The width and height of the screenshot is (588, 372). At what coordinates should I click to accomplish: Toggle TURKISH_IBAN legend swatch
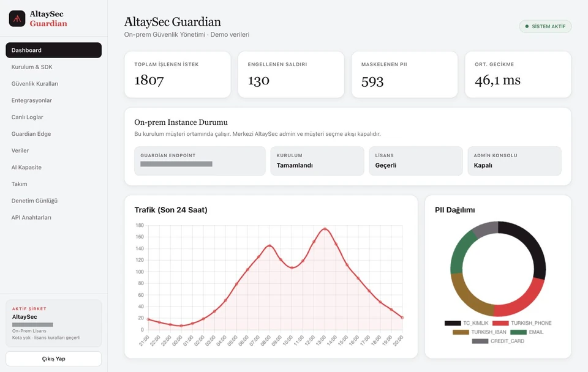coord(461,332)
